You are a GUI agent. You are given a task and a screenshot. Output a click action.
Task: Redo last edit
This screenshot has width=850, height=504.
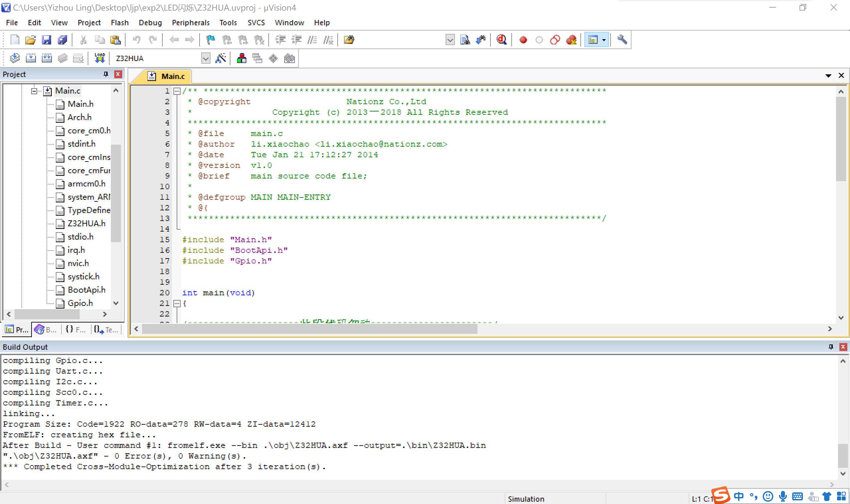click(153, 40)
